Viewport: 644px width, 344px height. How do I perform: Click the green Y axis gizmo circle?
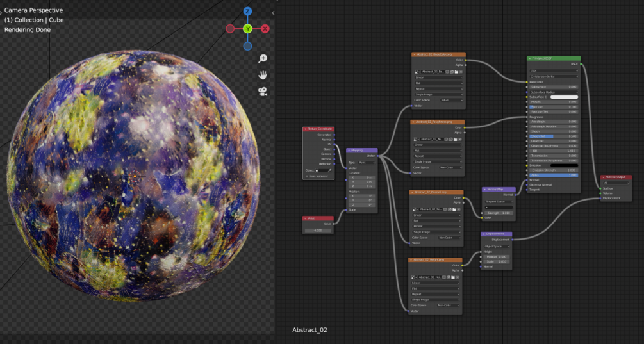[247, 29]
